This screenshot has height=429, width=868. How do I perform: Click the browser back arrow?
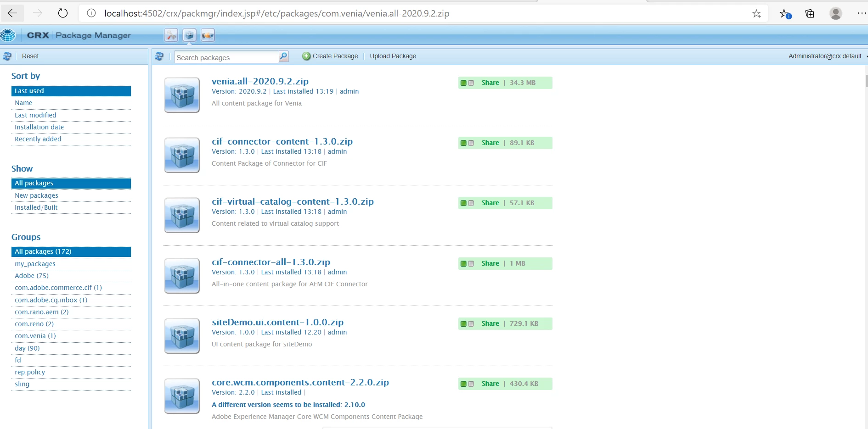(x=12, y=13)
